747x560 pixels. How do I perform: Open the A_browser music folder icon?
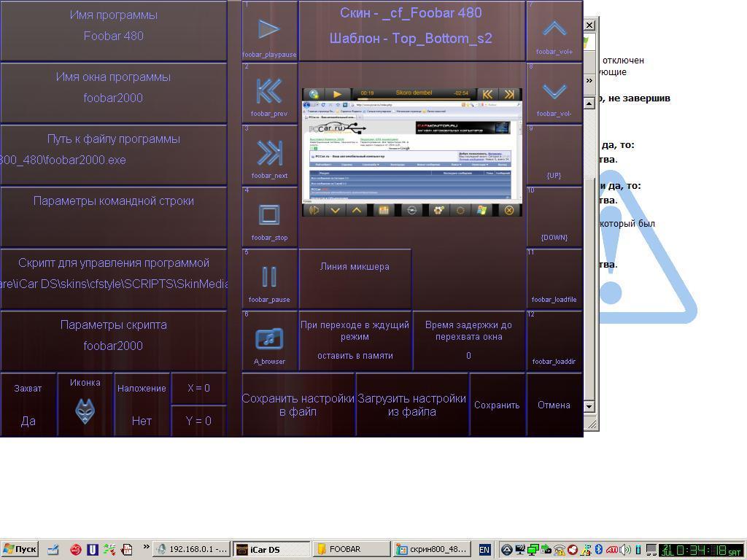[x=269, y=339]
